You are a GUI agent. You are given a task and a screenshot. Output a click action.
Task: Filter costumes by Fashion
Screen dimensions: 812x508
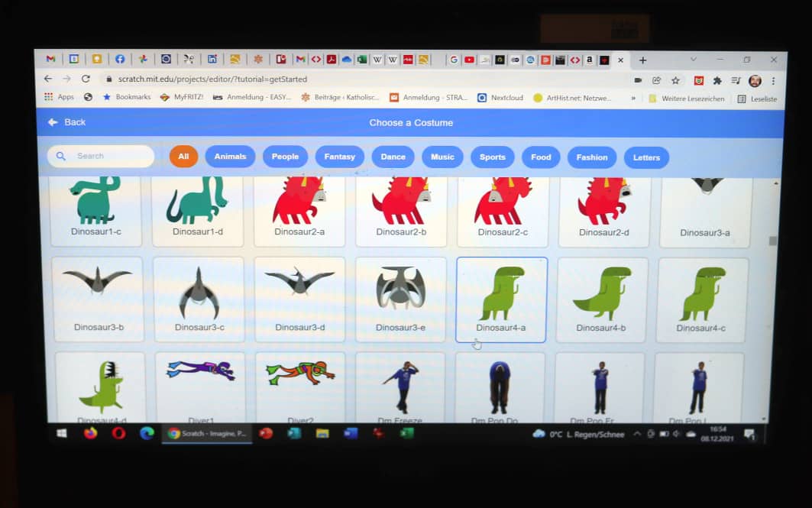pyautogui.click(x=592, y=157)
